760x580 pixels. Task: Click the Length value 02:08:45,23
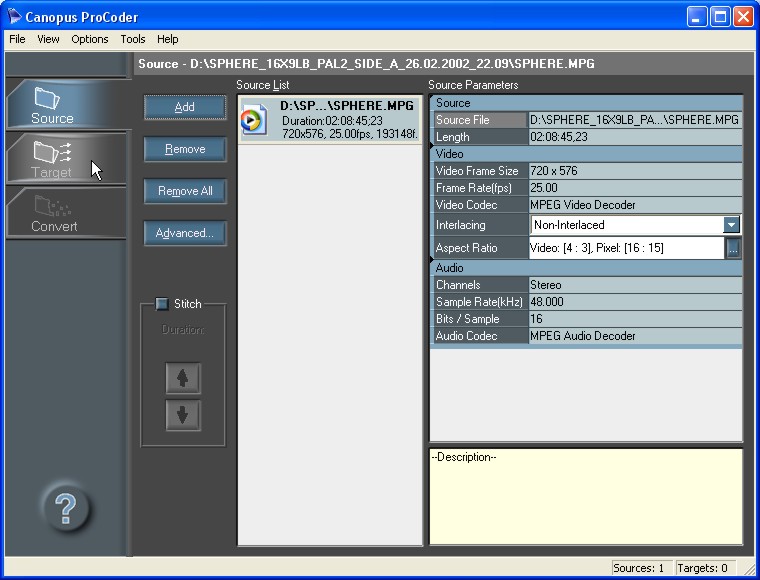(635, 137)
